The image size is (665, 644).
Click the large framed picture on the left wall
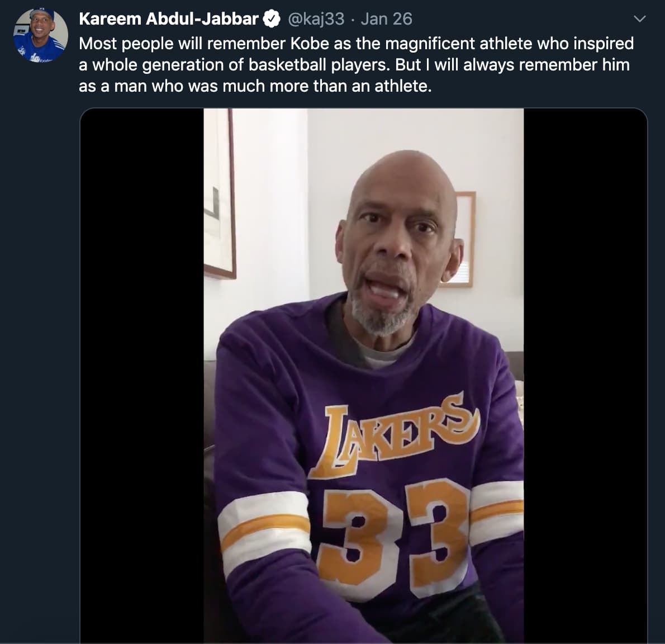pos(219,193)
